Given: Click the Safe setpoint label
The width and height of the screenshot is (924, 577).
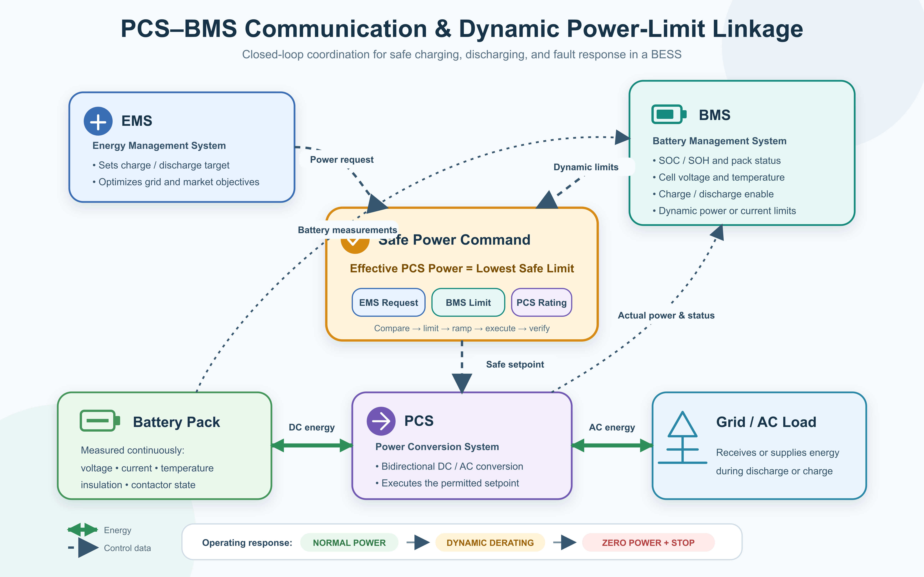Looking at the screenshot, I should 515,364.
